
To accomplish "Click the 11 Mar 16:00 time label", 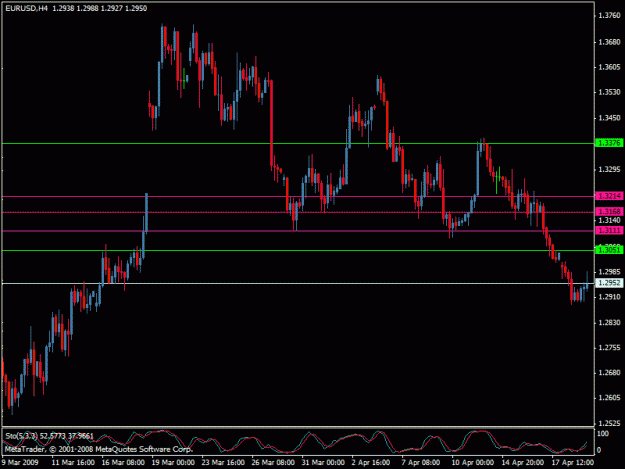I will coord(73,462).
